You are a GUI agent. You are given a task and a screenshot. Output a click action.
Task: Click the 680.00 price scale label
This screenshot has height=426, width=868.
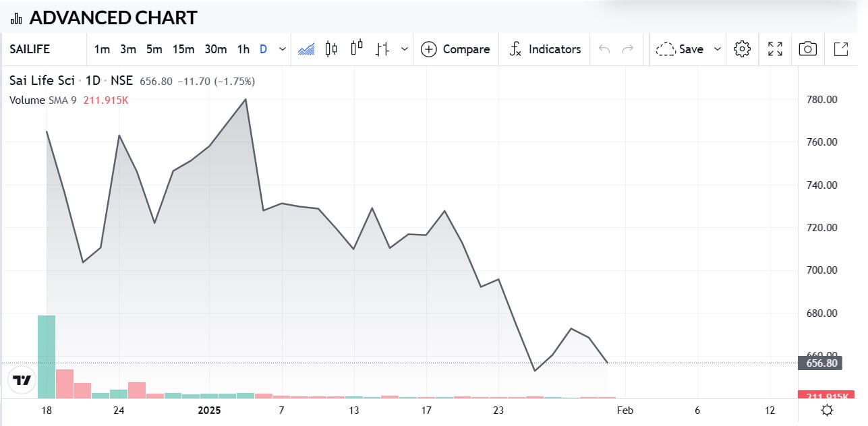[x=821, y=313]
